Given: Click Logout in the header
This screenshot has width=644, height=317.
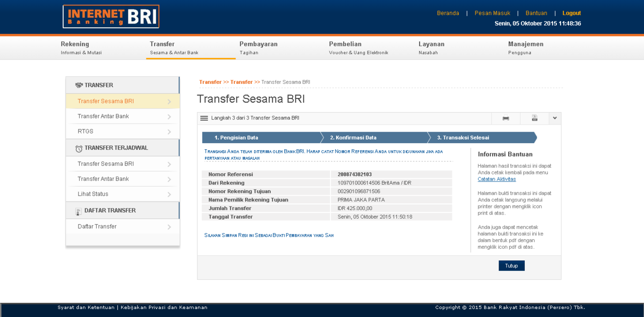Looking at the screenshot, I should pyautogui.click(x=572, y=13).
